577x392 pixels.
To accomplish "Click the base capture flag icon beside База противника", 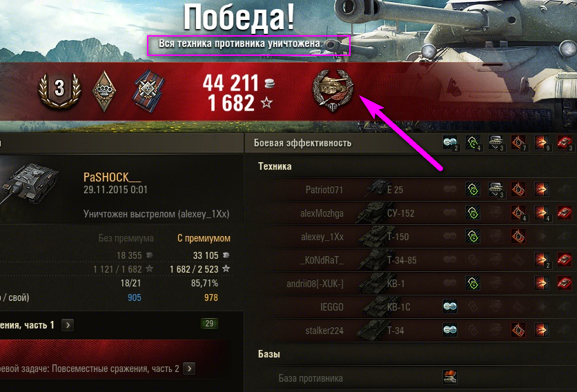I will (450, 378).
